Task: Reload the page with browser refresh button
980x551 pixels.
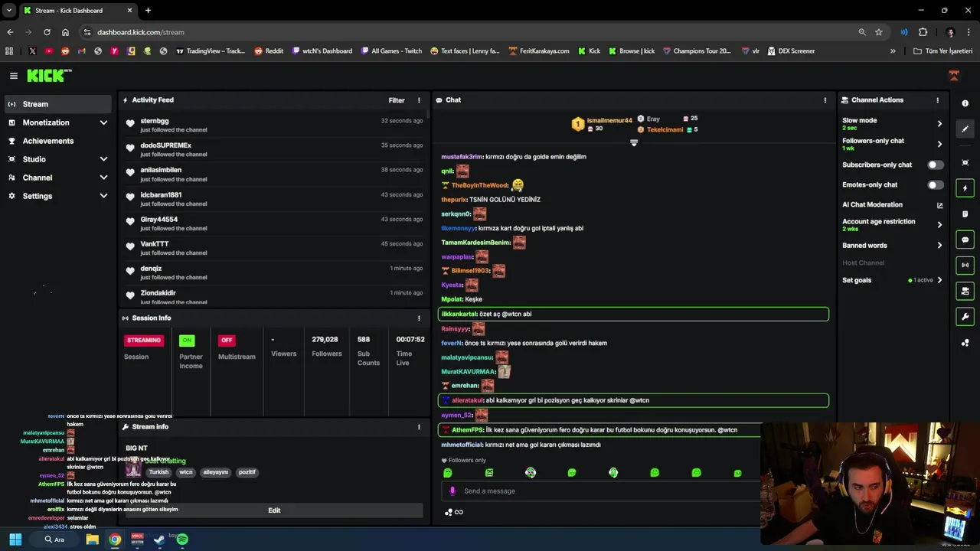Action: (47, 32)
